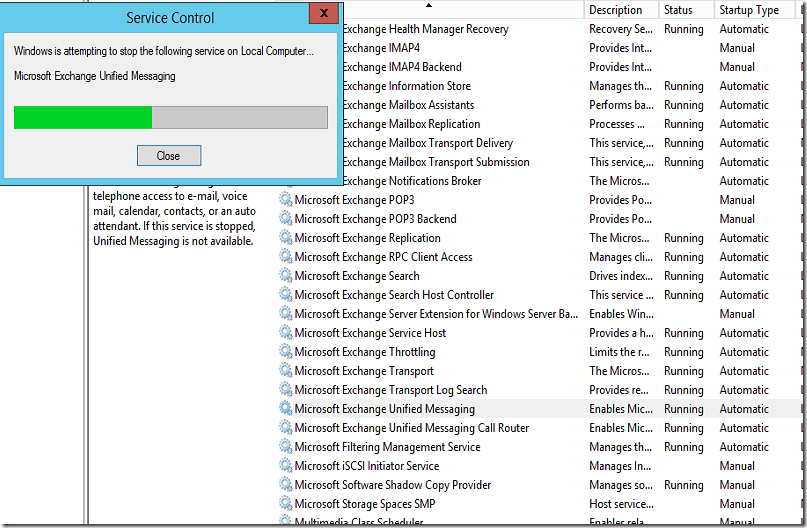Click gear icon for Unified Messaging Call Router
The image size is (807, 528).
(286, 428)
